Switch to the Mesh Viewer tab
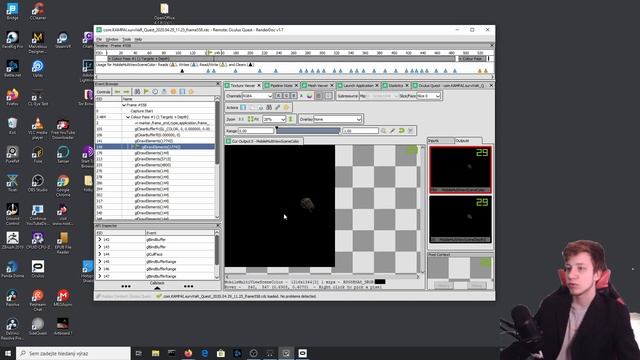 318,85
